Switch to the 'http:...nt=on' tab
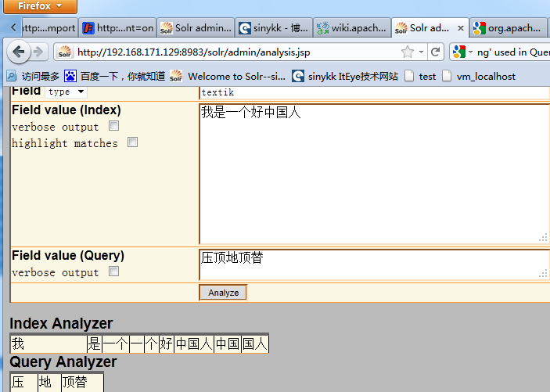Viewport: 550px width, 392px height. click(117, 27)
